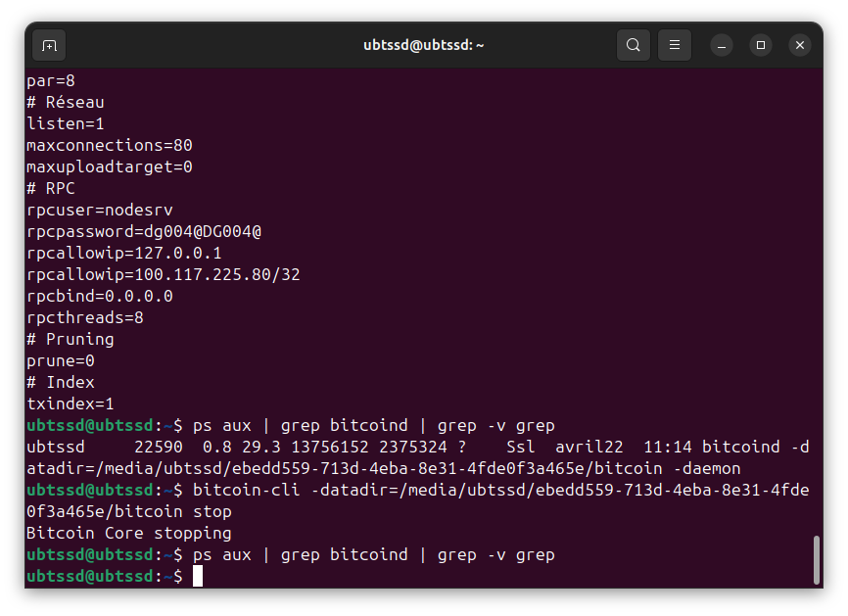Minimize the terminal window
Image resolution: width=848 pixels, height=616 pixels.
(722, 45)
